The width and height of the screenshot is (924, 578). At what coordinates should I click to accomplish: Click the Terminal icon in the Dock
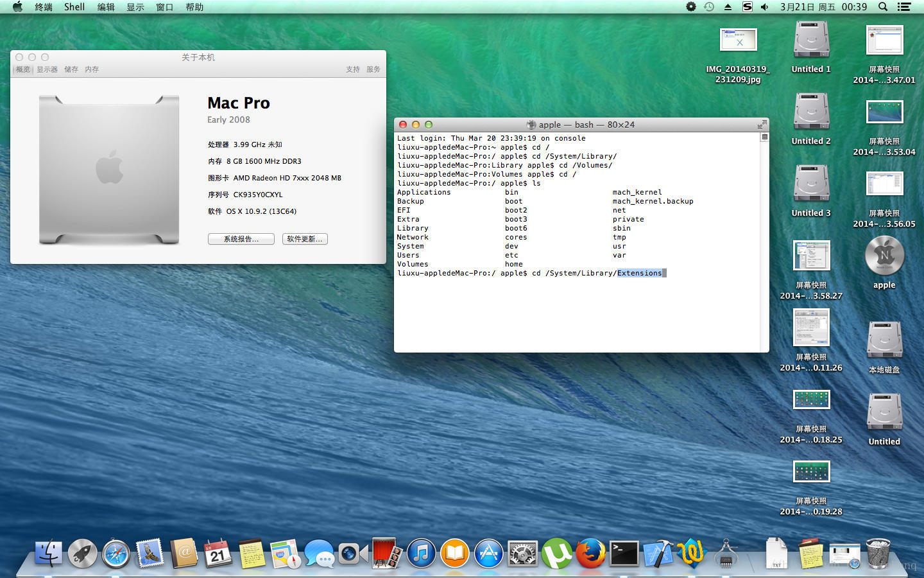pyautogui.click(x=624, y=553)
